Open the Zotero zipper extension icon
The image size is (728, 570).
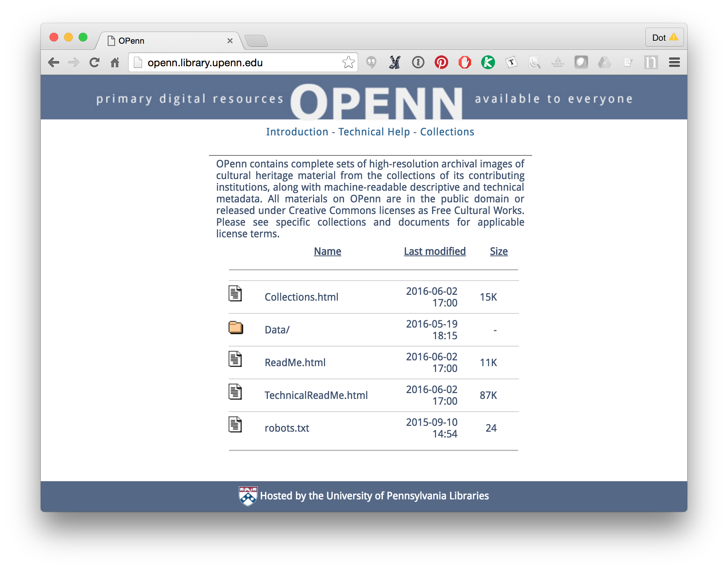tap(395, 62)
